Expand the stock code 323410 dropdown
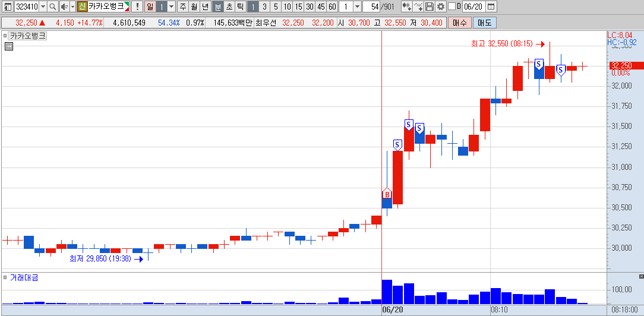 (43, 7)
